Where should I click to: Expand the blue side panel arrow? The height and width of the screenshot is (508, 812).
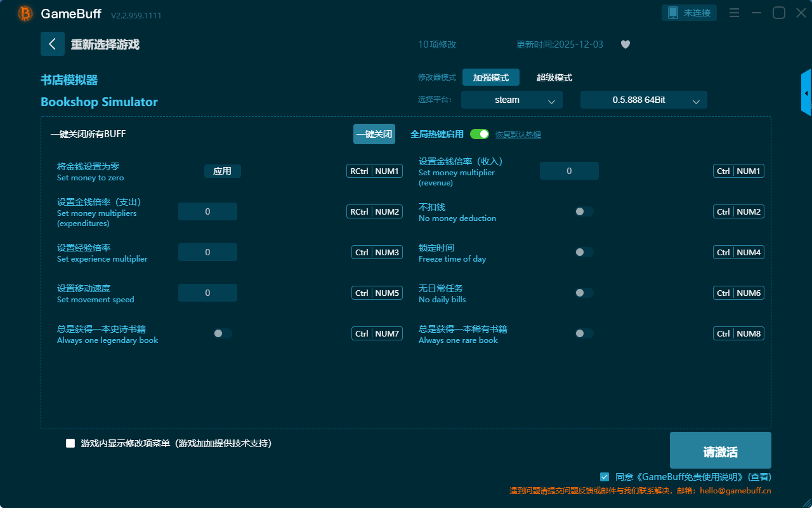tap(806, 93)
